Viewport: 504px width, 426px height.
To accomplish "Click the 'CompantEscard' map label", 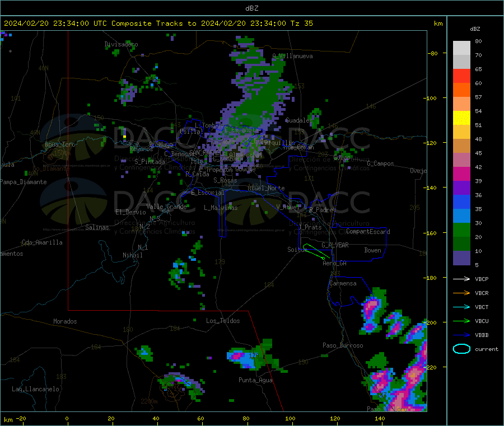I will 368,232.
